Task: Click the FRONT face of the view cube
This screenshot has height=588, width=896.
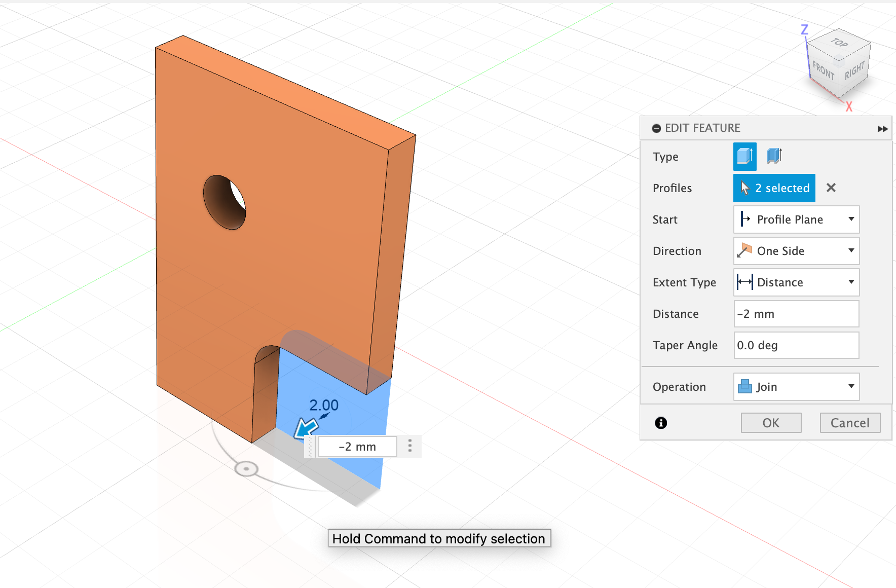Action: tap(823, 70)
